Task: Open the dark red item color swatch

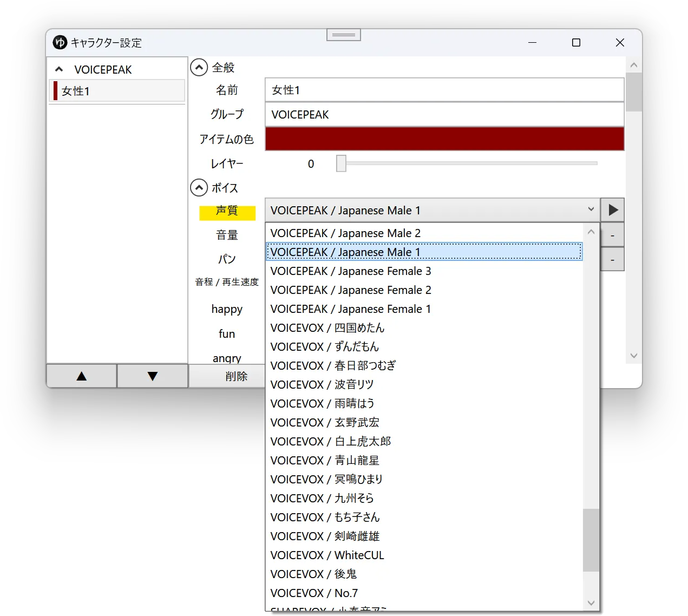Action: tap(444, 139)
